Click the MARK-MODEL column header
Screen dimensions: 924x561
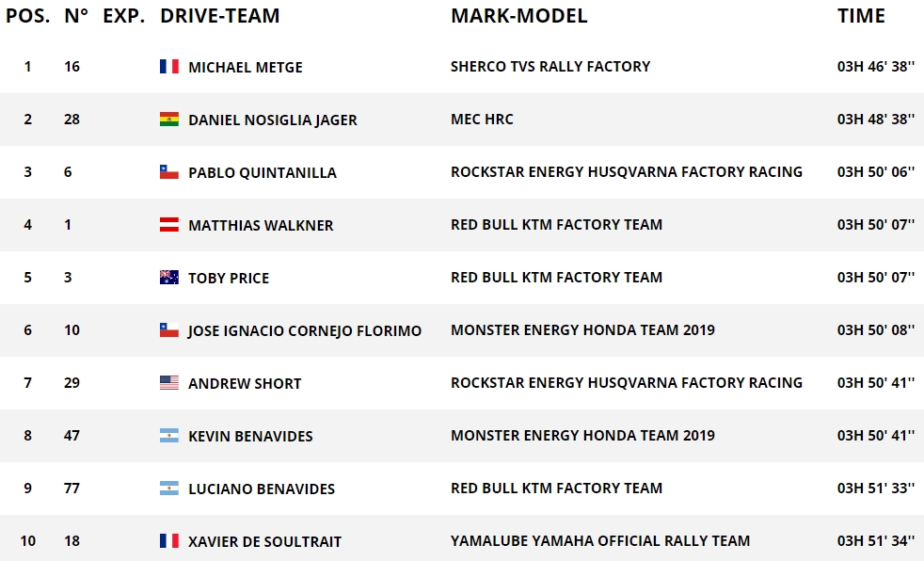click(x=518, y=16)
